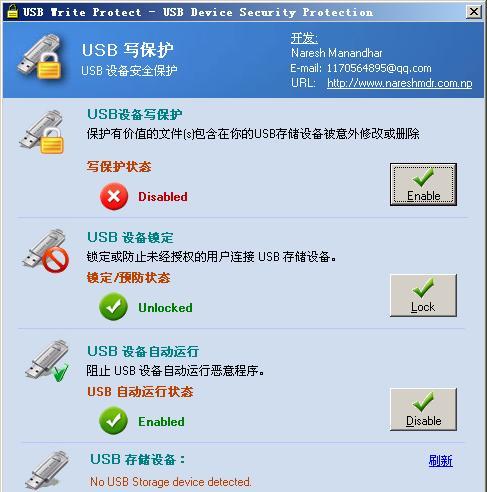487x492 pixels.
Task: Click the red X Disabled status icon
Action: 114,196
